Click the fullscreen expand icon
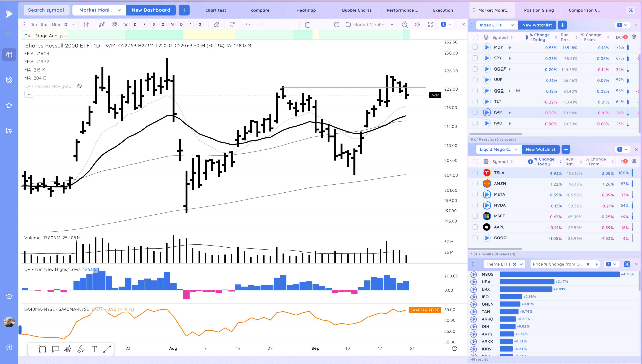The height and width of the screenshot is (364, 642). point(430,25)
